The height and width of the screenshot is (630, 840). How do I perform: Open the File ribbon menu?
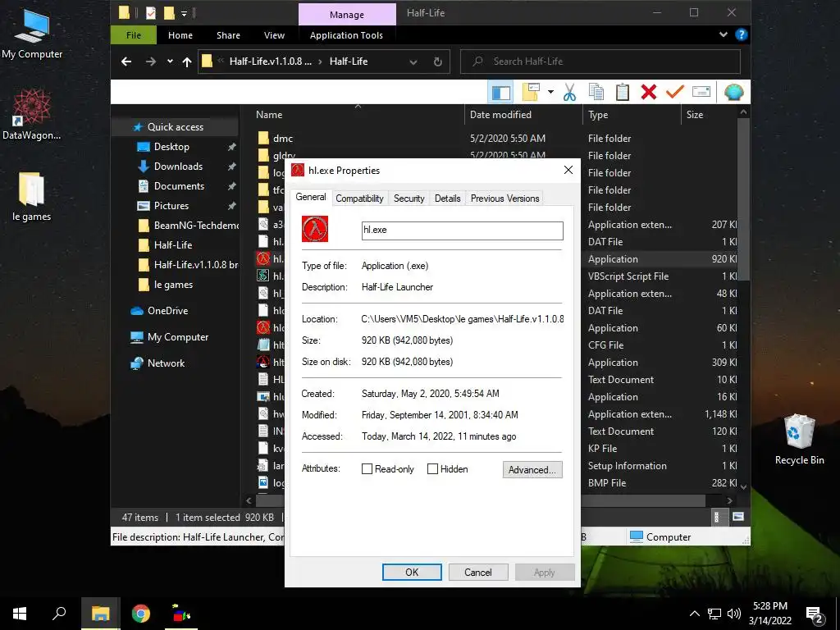click(x=134, y=35)
